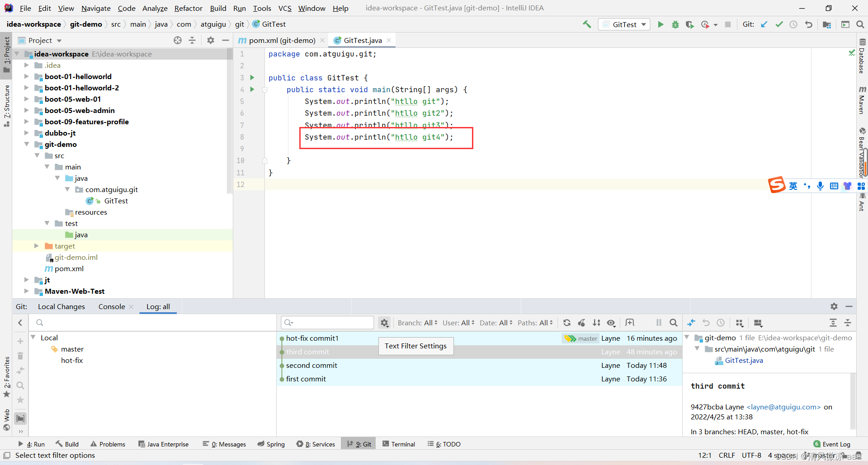Open the Terminal tool window button

click(x=399, y=444)
